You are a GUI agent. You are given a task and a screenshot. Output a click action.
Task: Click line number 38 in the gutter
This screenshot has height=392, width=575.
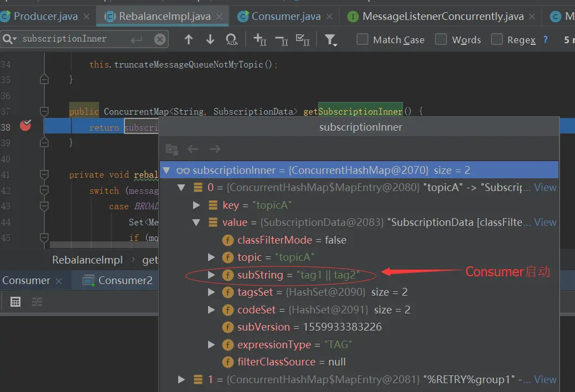pos(6,127)
